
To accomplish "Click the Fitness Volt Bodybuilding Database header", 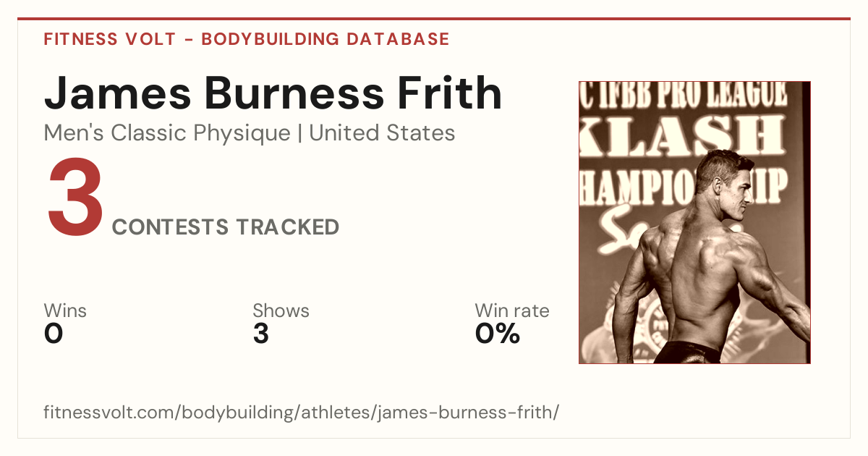I will (247, 39).
